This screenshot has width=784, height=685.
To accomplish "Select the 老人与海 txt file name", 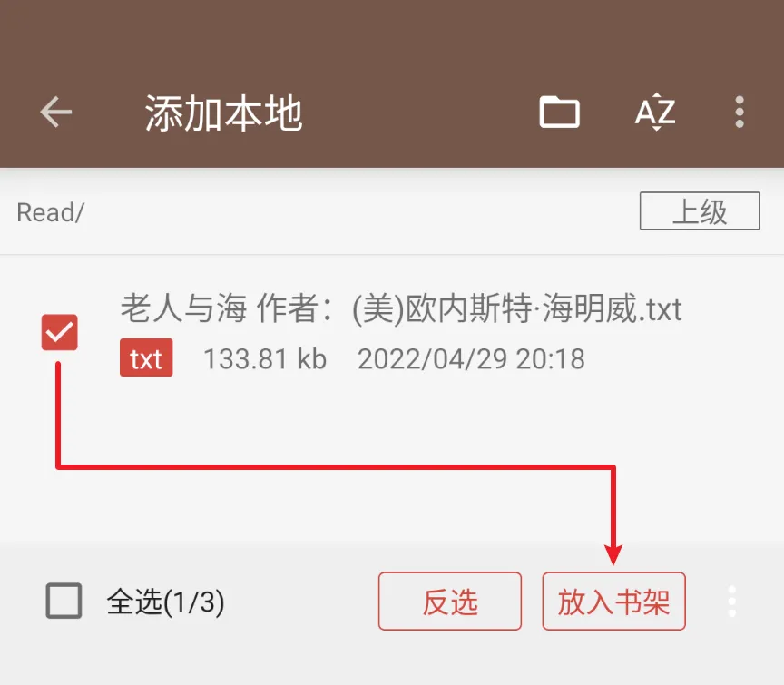I will click(401, 308).
